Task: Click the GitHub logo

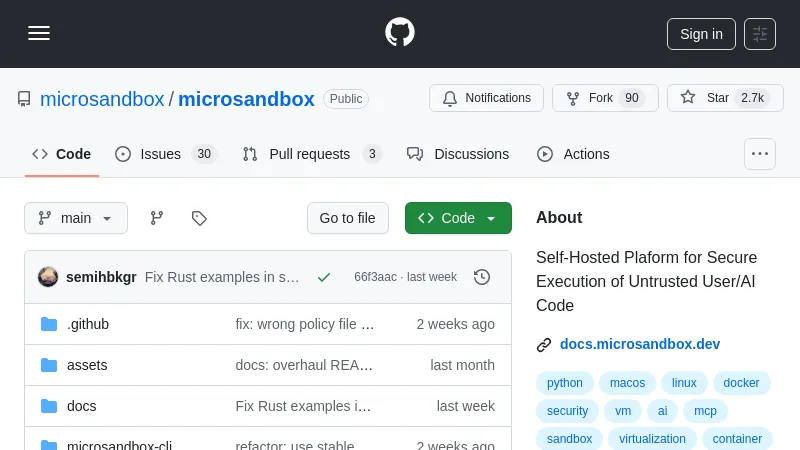Action: [x=400, y=33]
